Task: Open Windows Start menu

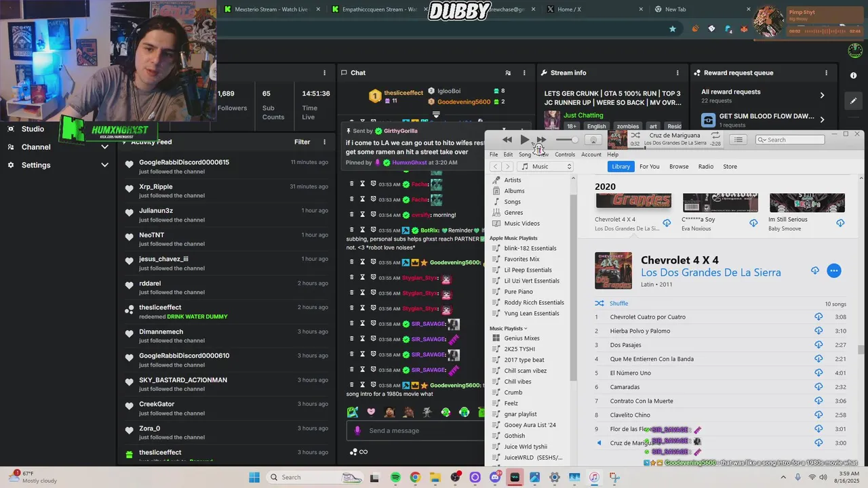Action: pyautogui.click(x=254, y=477)
